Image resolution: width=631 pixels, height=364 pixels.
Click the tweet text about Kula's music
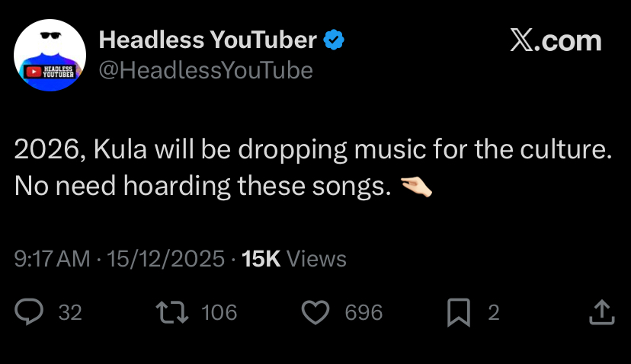pos(313,150)
